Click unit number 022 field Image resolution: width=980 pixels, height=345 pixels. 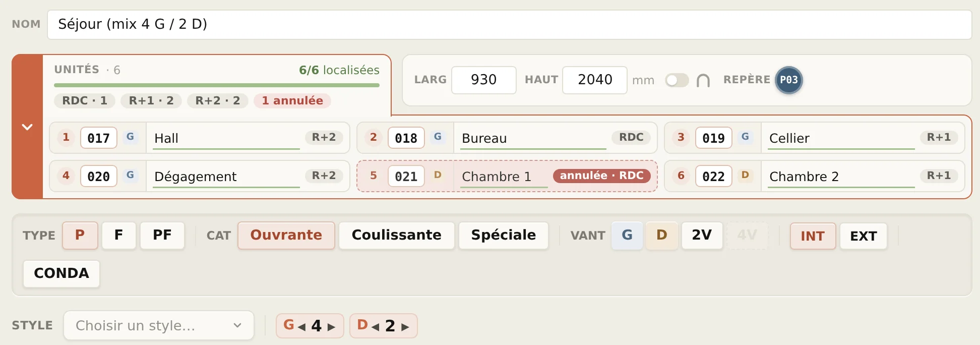pos(714,177)
